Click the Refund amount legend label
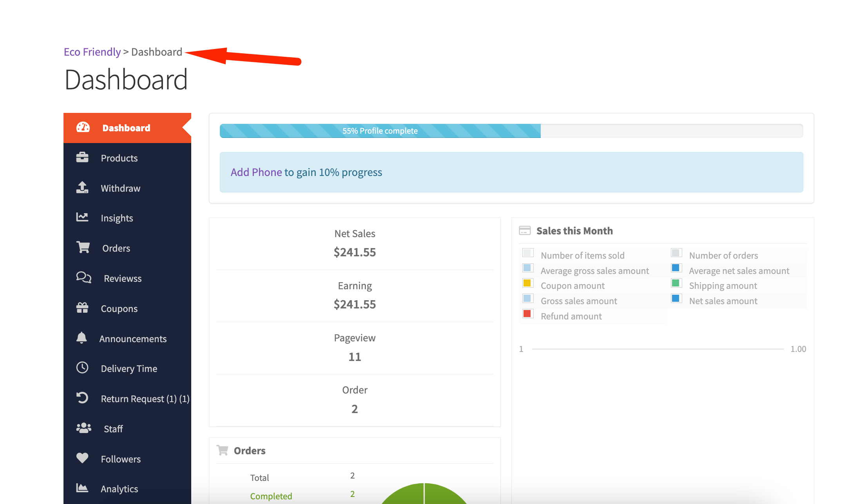The width and height of the screenshot is (866, 504). pos(571,316)
